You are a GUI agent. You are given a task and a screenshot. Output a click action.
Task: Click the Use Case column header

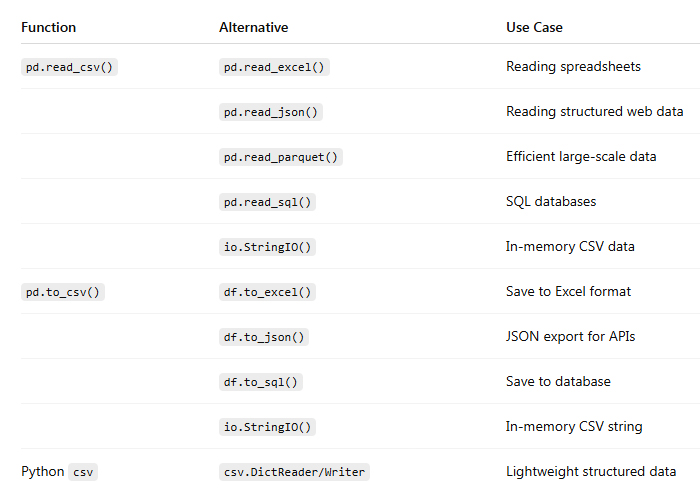point(534,27)
